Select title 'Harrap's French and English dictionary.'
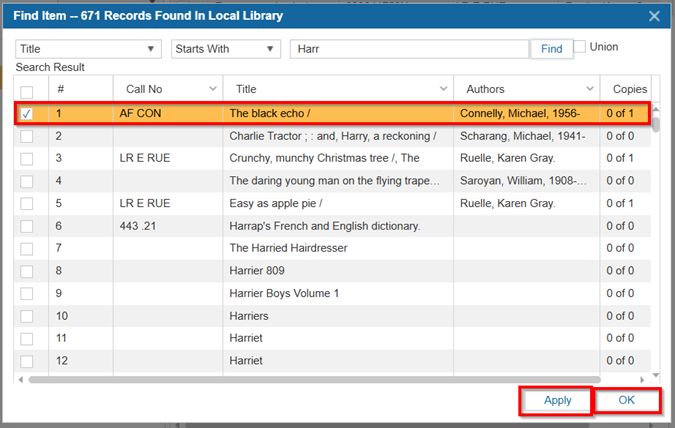This screenshot has height=428, width=675. pos(325,226)
